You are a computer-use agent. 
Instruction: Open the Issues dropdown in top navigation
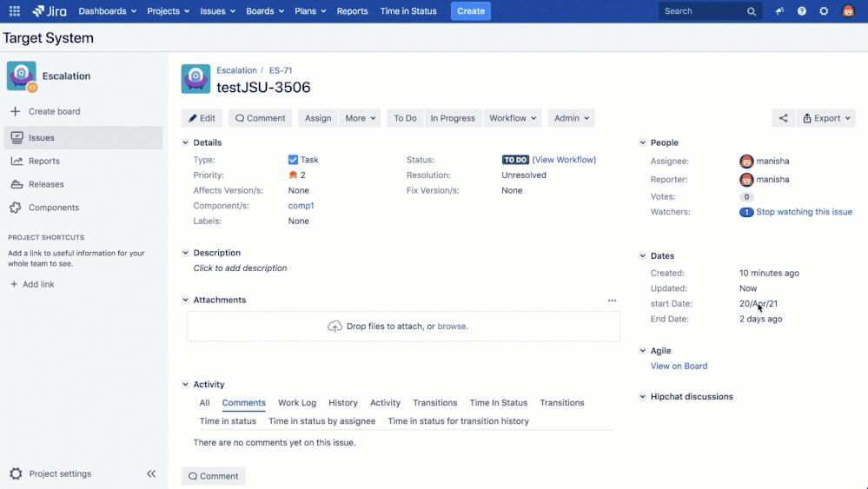[217, 11]
